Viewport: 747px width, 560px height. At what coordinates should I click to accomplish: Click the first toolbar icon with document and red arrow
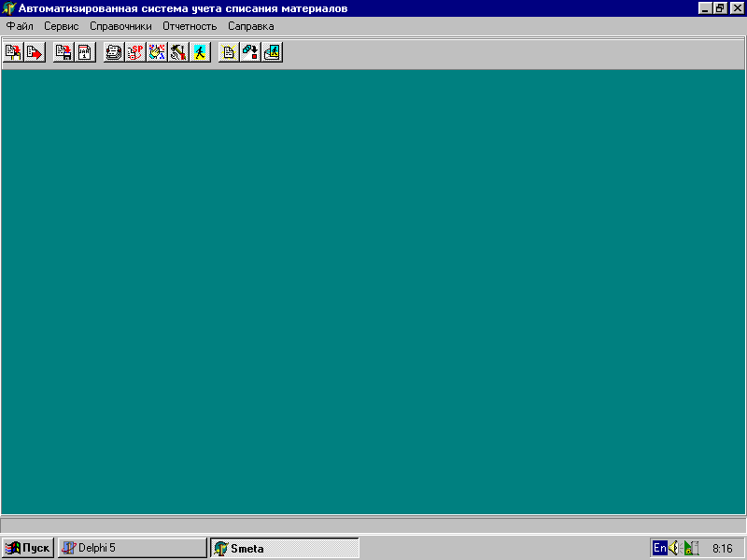pos(13,53)
